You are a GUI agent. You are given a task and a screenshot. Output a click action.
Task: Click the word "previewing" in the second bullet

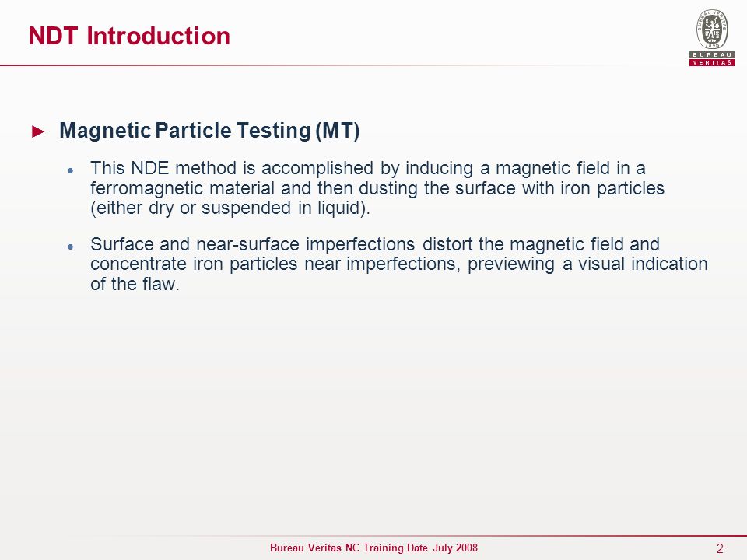(x=510, y=264)
